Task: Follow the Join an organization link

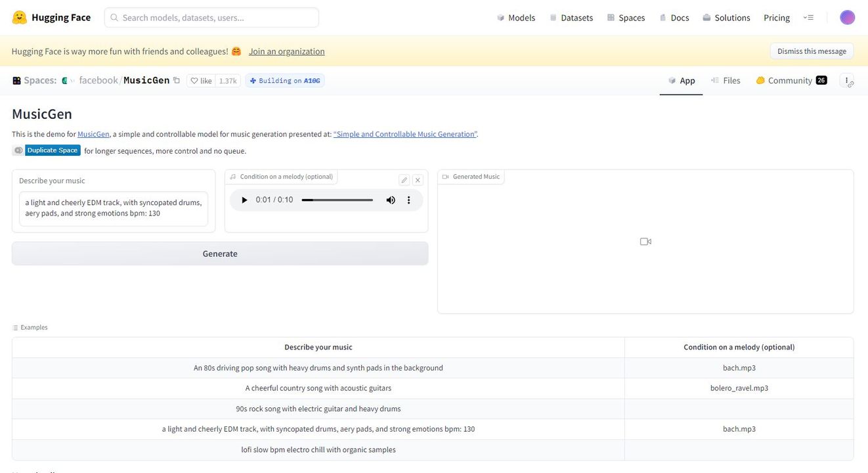Action: coord(286,51)
